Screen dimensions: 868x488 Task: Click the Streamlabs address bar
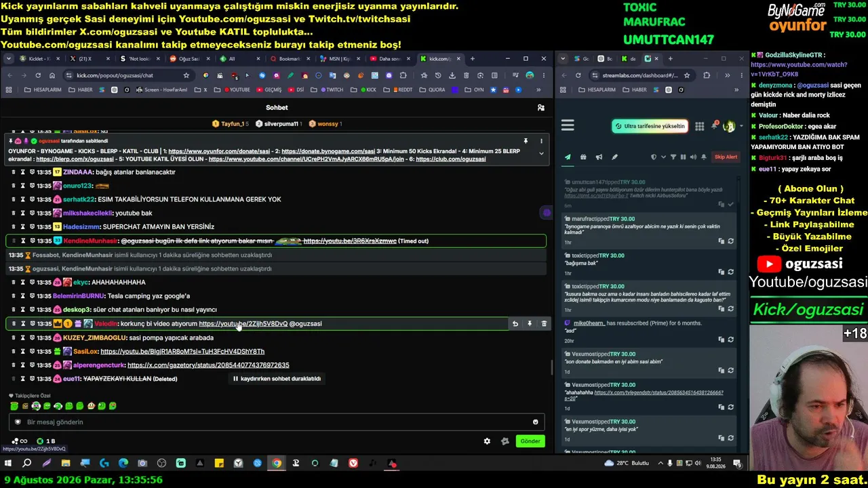(640, 75)
